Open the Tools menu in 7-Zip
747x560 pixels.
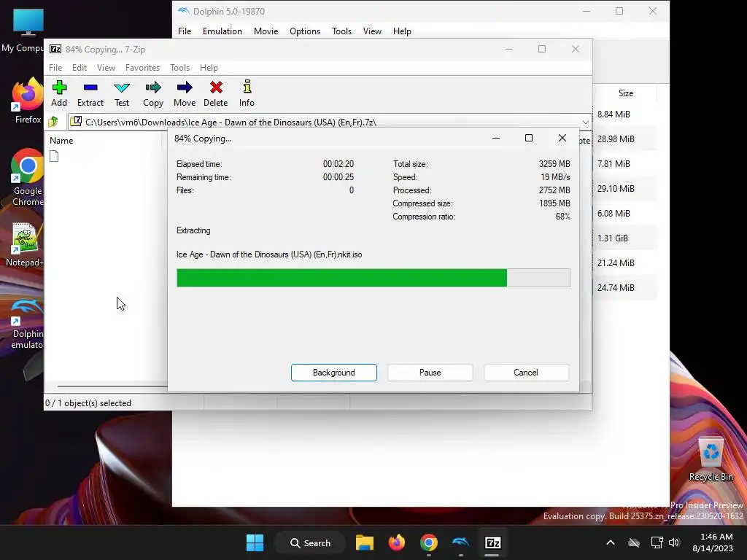point(179,68)
